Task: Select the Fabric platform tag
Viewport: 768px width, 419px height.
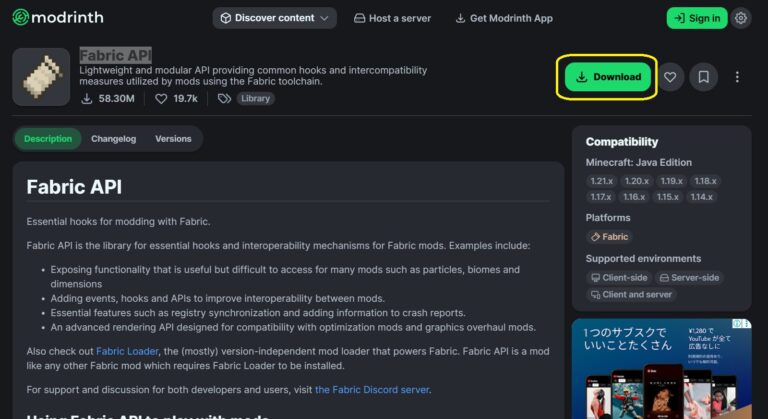Action: pyautogui.click(x=609, y=237)
